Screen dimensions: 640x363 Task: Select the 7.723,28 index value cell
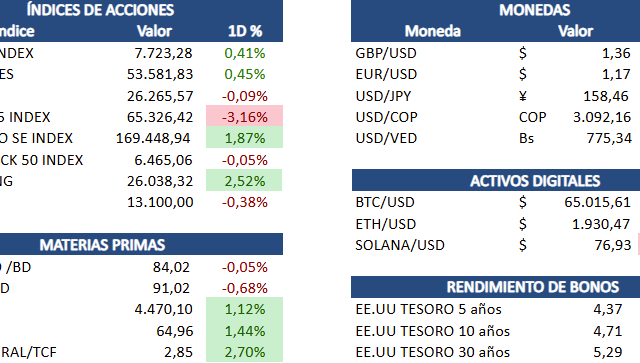(163, 53)
